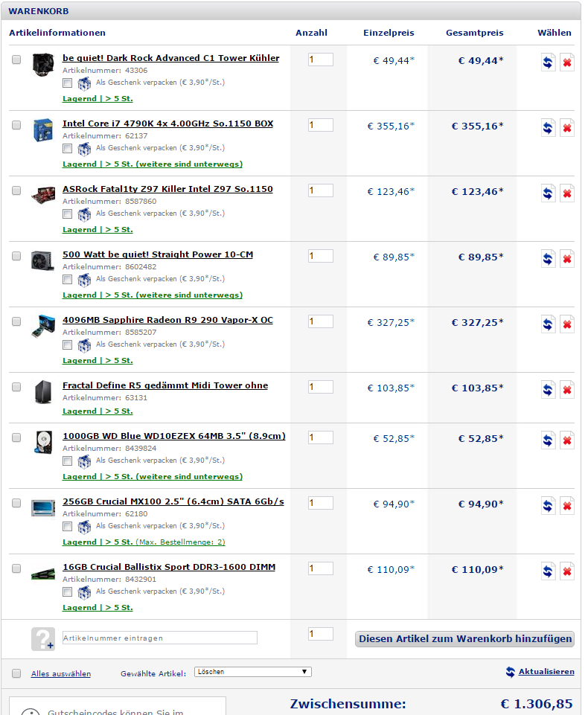
Task: Check gift wrap option for WD Blue
Action: tap(68, 461)
